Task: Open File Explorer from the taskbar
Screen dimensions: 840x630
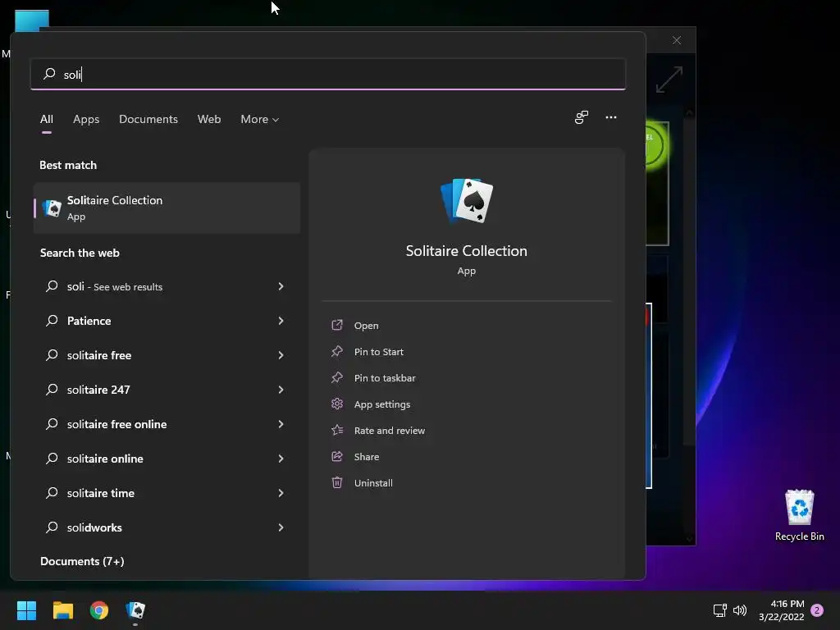Action: coord(62,610)
